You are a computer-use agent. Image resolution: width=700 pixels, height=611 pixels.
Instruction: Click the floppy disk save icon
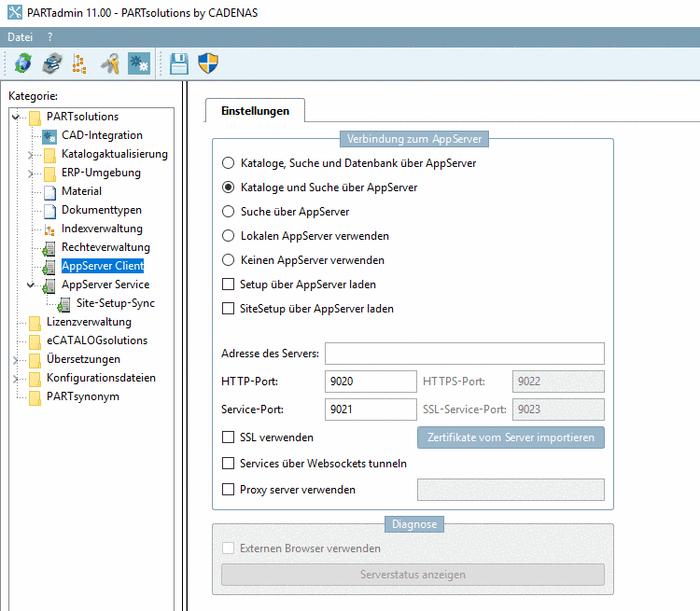tap(179, 63)
